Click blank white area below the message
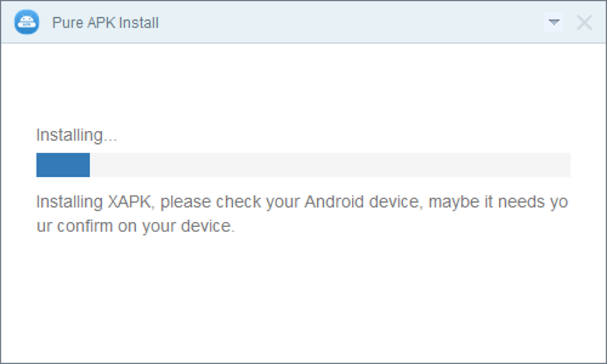Viewport: 607px width, 364px height. pos(303,297)
